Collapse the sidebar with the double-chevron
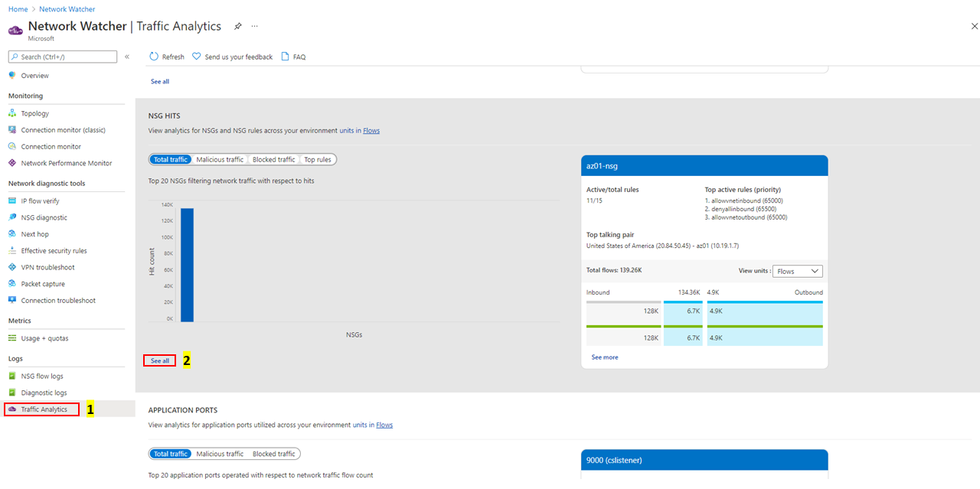The image size is (980, 489). (x=127, y=57)
